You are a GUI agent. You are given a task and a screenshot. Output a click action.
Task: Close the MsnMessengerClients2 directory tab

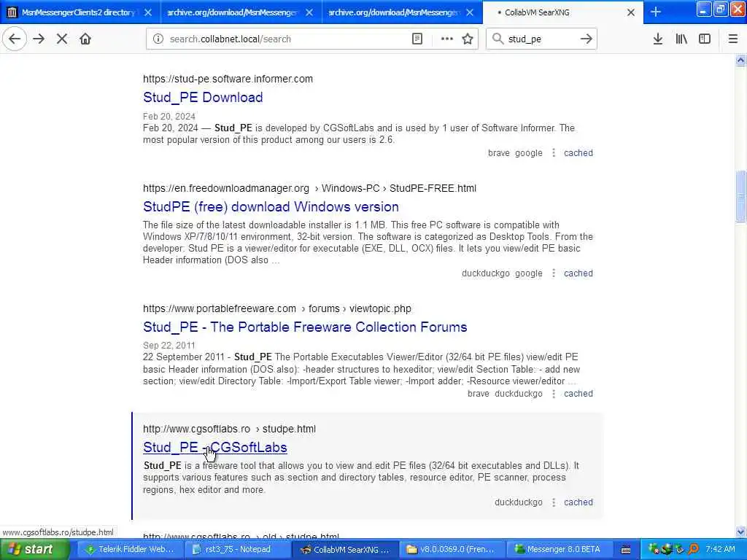point(148,12)
